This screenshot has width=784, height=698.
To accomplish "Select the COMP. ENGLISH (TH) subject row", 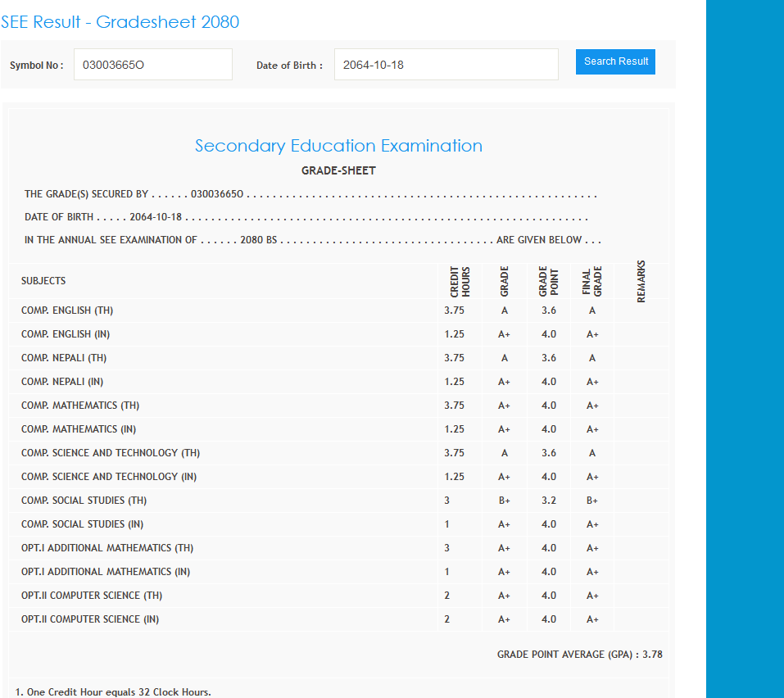I will pos(67,310).
